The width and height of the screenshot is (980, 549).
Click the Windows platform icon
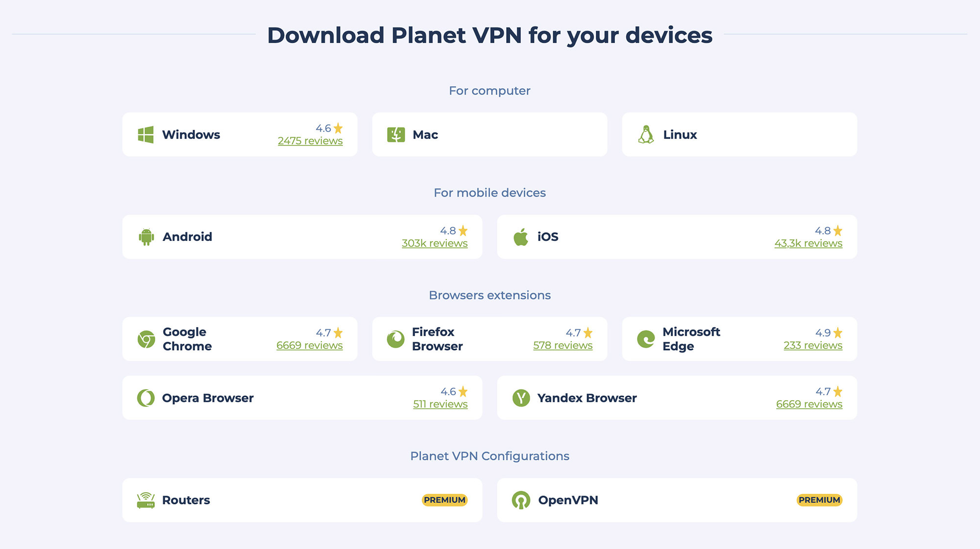pos(146,135)
